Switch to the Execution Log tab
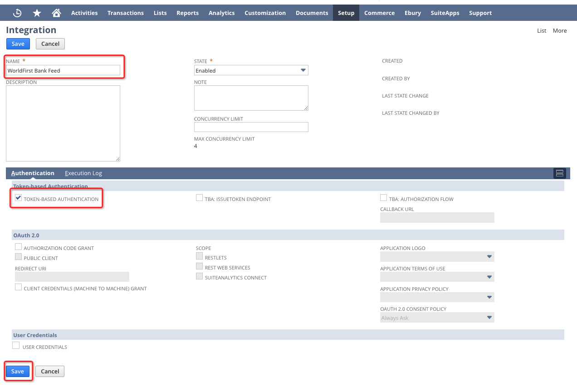577x392 pixels. coord(83,173)
